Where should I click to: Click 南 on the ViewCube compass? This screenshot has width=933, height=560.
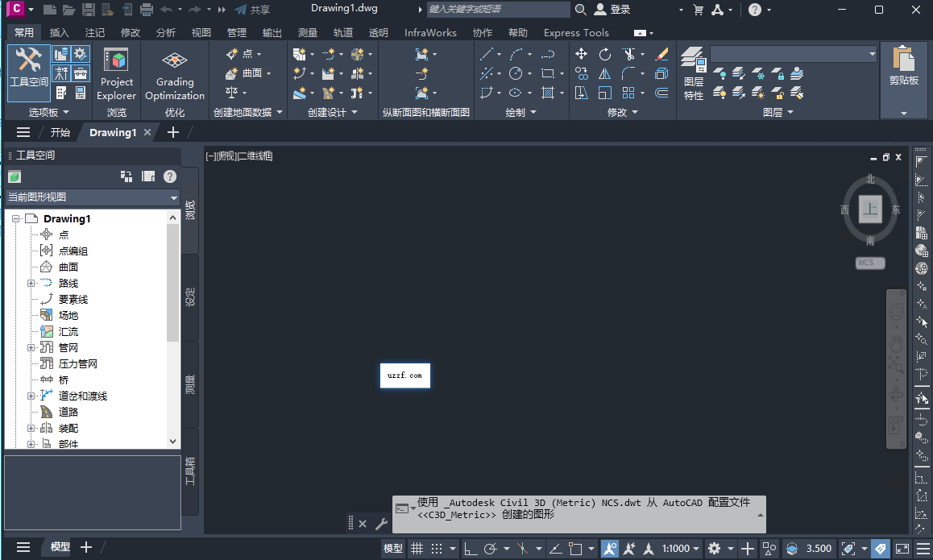pos(870,239)
